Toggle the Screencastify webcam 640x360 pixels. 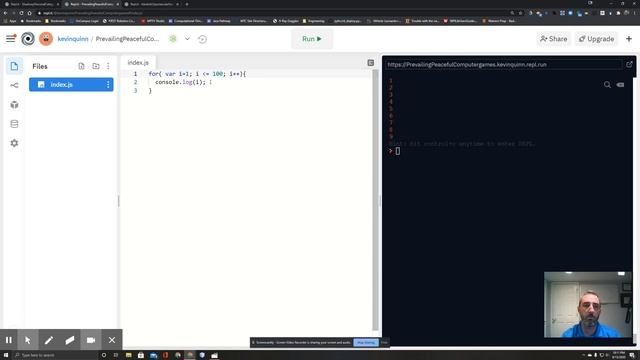tap(91, 340)
